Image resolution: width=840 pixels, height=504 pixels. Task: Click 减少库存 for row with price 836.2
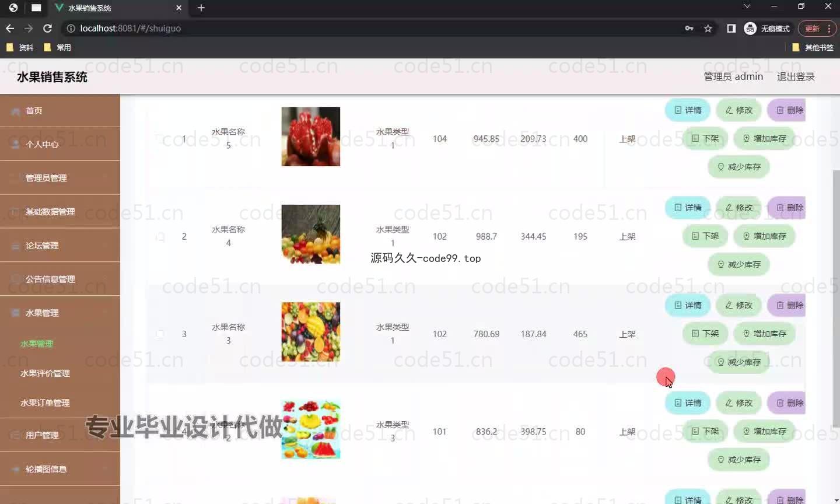(x=738, y=460)
